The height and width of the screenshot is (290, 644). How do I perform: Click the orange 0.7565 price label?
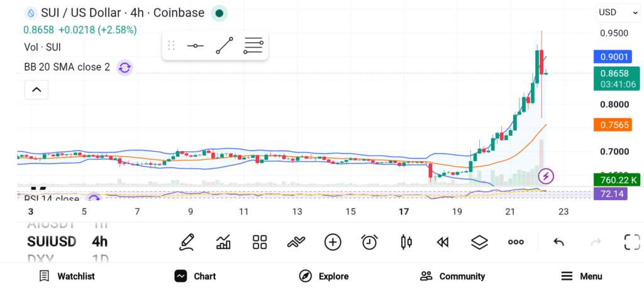(x=614, y=125)
